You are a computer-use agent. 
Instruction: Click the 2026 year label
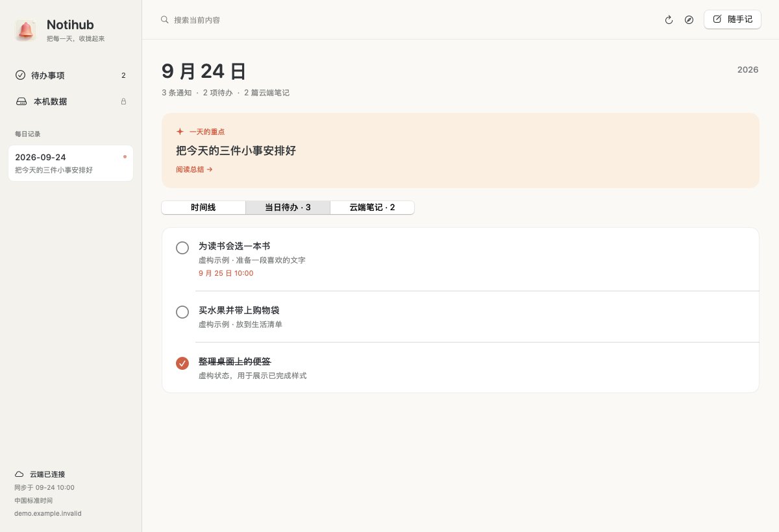[748, 69]
